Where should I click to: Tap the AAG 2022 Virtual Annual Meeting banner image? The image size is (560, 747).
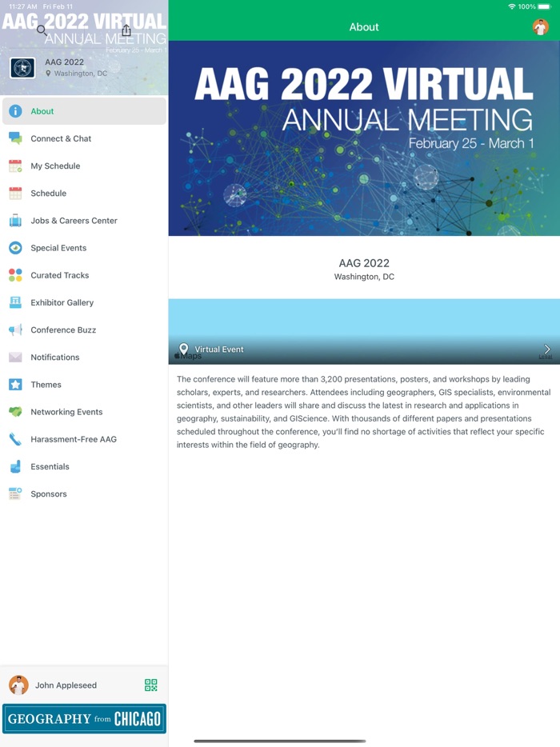click(x=364, y=138)
